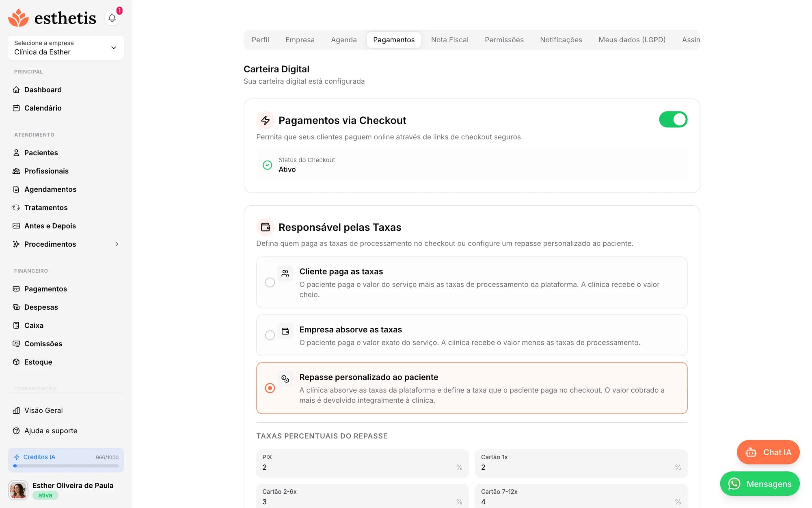Click the Calendário calendar icon
Viewport: 812px width, 508px height.
16,108
